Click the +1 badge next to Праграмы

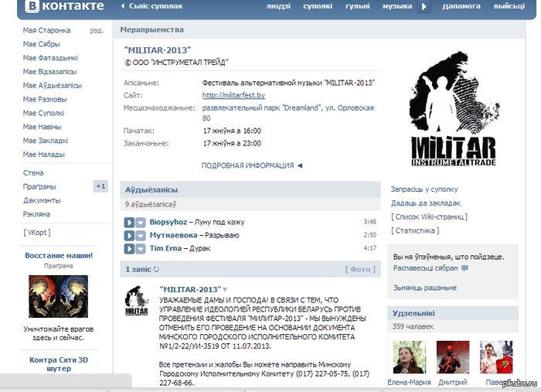coord(100,186)
